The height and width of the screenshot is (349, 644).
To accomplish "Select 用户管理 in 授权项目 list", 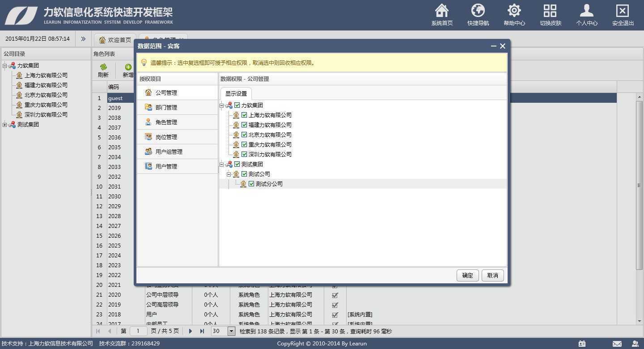I will (177, 166).
